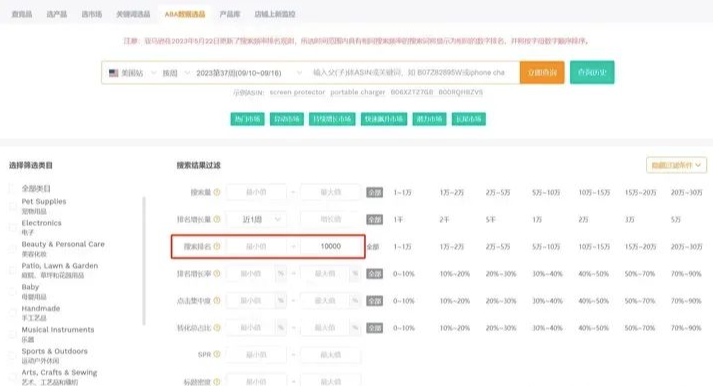The height and width of the screenshot is (386, 713).
Task: Select 全部 in the 点击集中度 row
Action: click(374, 301)
